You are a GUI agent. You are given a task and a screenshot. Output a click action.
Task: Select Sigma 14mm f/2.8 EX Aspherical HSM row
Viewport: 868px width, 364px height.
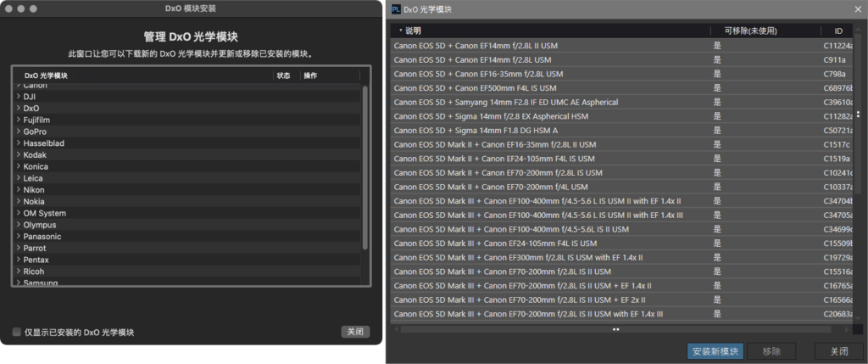pos(623,116)
